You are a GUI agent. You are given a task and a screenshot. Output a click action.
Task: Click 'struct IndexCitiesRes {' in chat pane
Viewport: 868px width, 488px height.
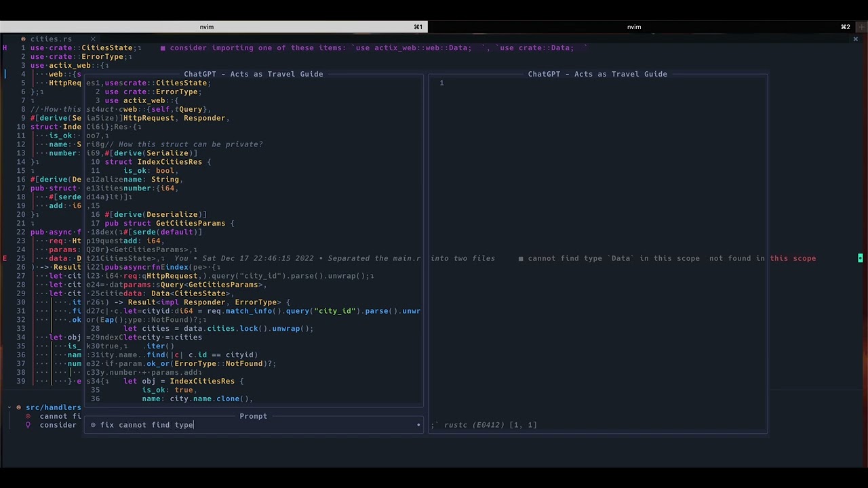(x=158, y=162)
